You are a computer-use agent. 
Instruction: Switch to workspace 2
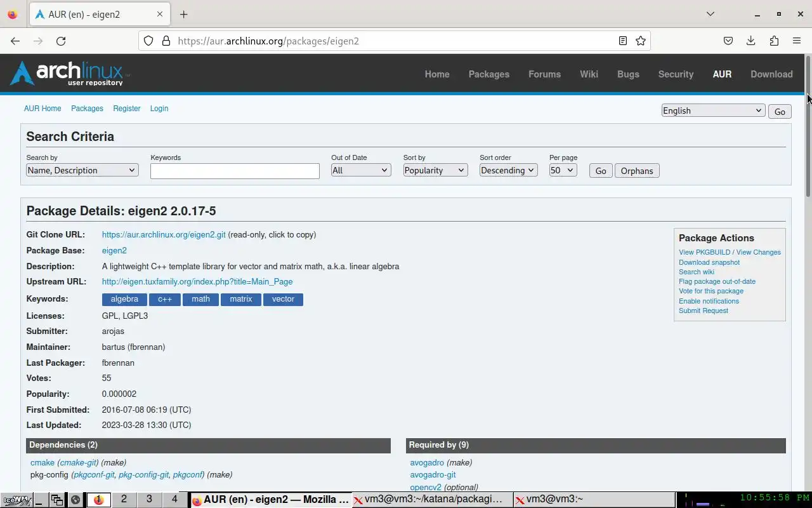tap(124, 499)
